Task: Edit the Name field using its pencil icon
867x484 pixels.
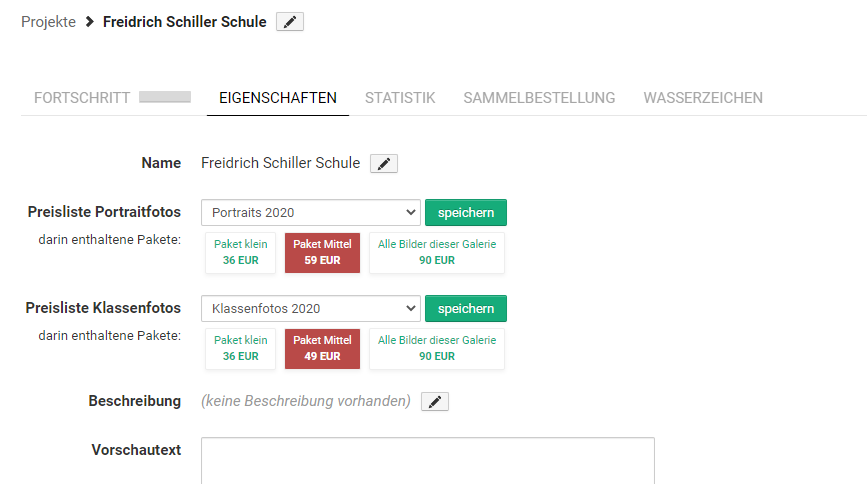Action: click(384, 164)
